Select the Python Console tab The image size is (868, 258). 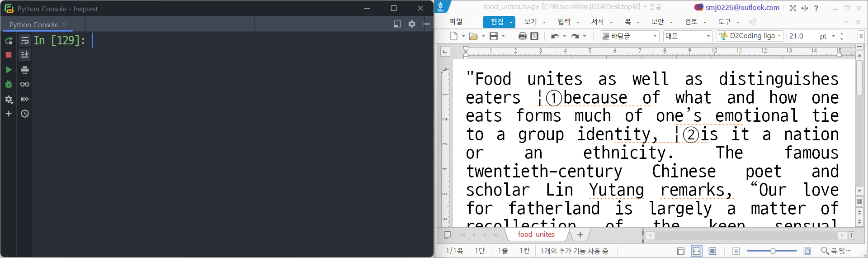point(34,24)
